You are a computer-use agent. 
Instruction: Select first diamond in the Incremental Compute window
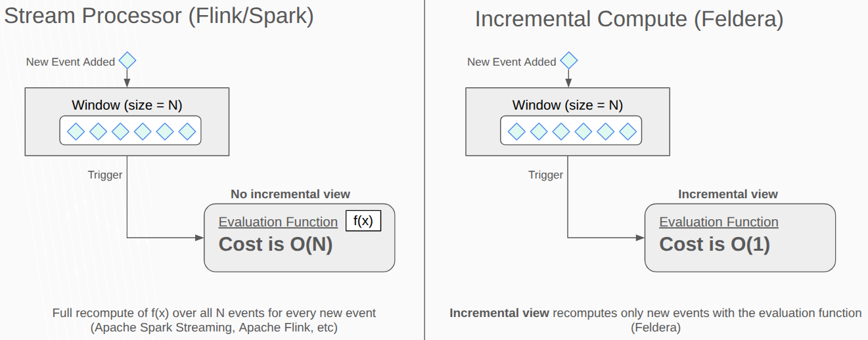(517, 131)
